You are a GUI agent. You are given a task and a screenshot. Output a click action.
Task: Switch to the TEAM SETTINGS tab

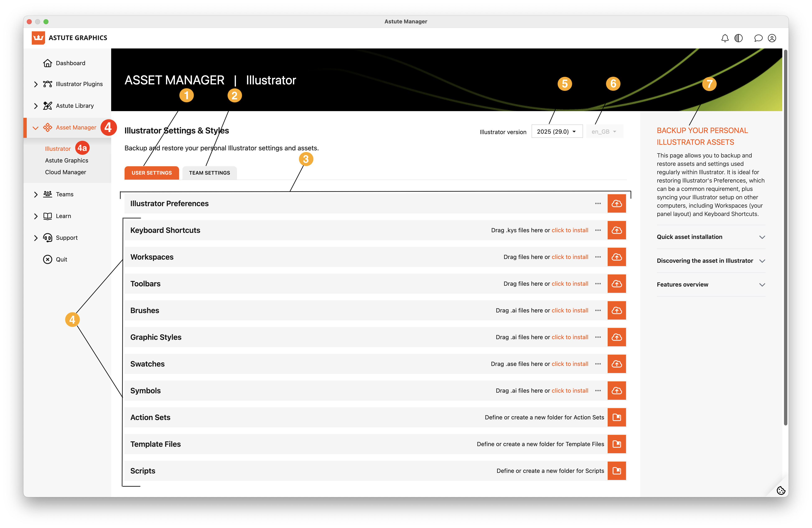[210, 173]
